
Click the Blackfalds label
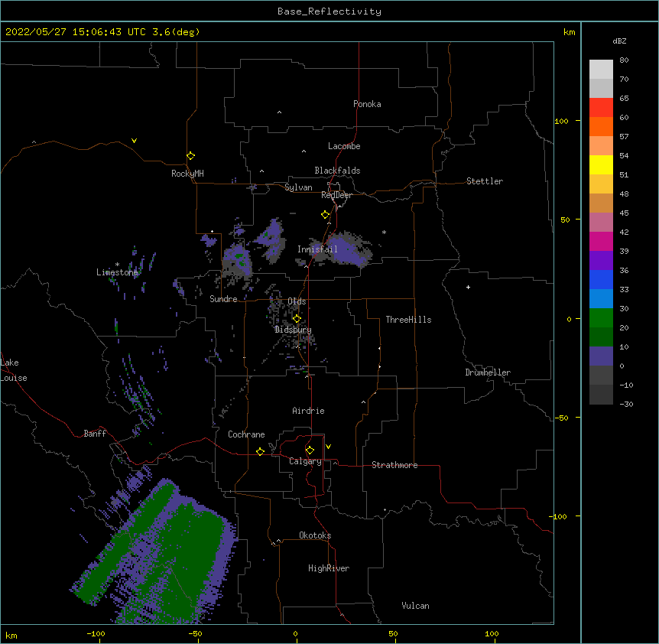[337, 171]
